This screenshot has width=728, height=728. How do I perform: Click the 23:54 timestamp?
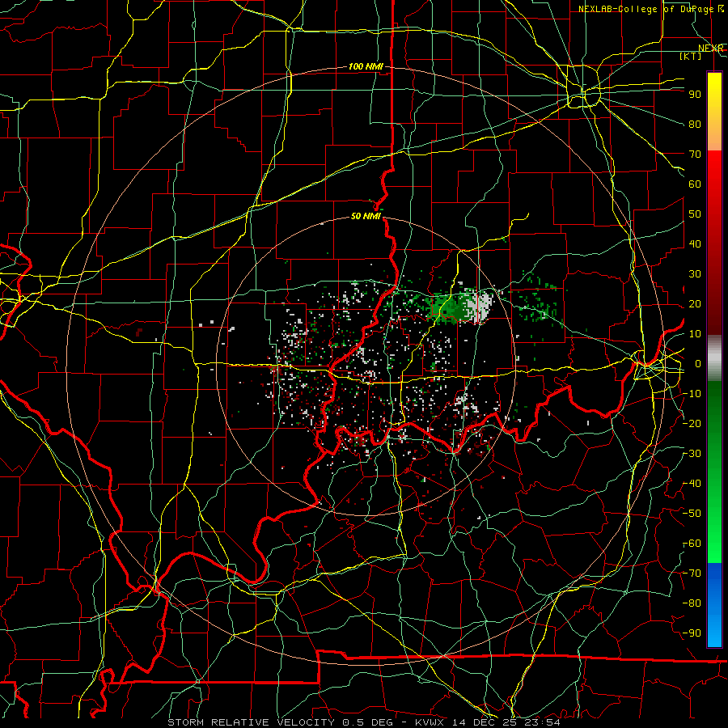[x=542, y=722]
